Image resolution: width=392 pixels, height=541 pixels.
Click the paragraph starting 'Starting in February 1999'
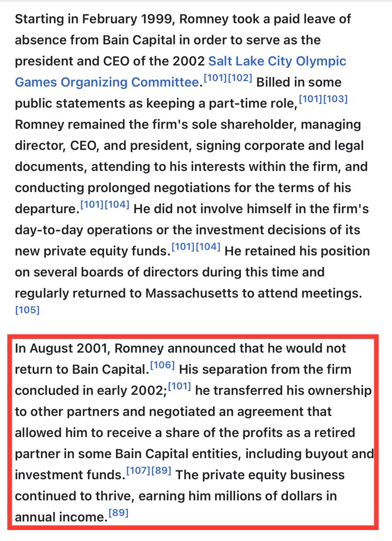point(180,146)
